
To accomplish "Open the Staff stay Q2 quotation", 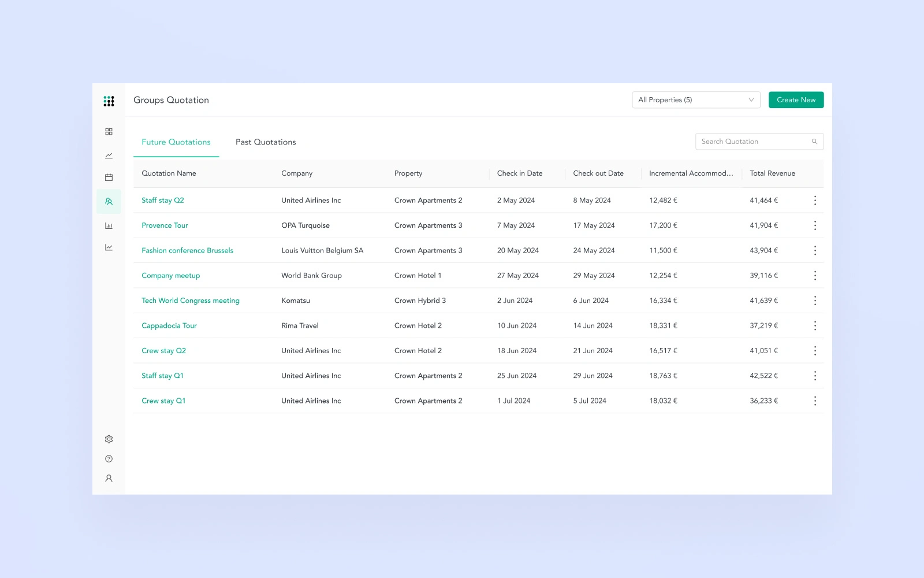I will pos(163,201).
